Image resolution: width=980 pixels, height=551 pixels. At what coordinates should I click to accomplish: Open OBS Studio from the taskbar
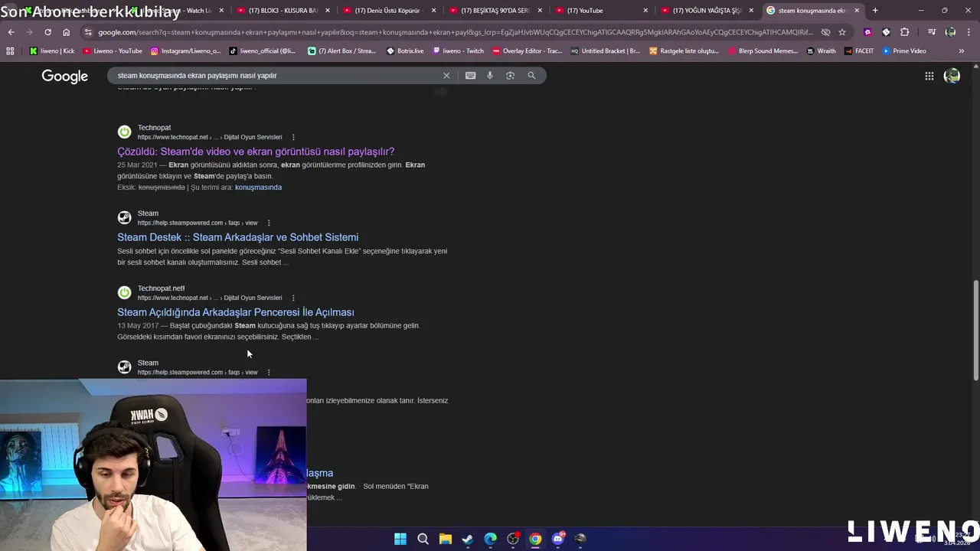pos(513,539)
